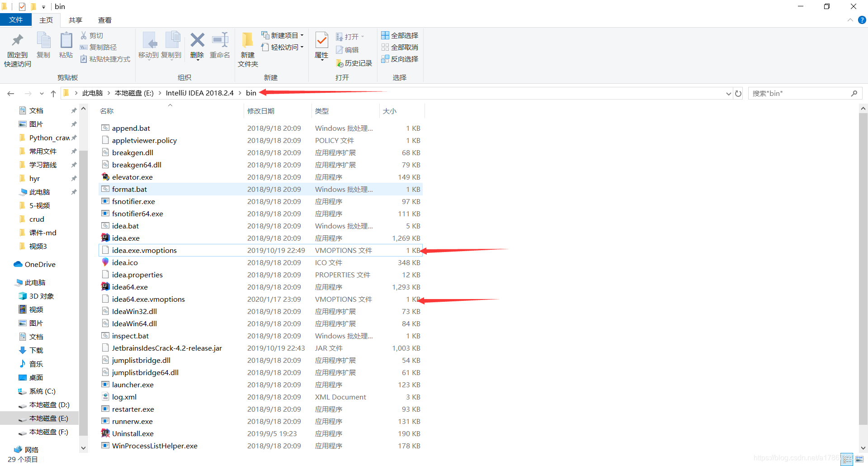Screen dimensions: 868x466
Task: Open the 文件 menu tab
Action: pyautogui.click(x=16, y=20)
